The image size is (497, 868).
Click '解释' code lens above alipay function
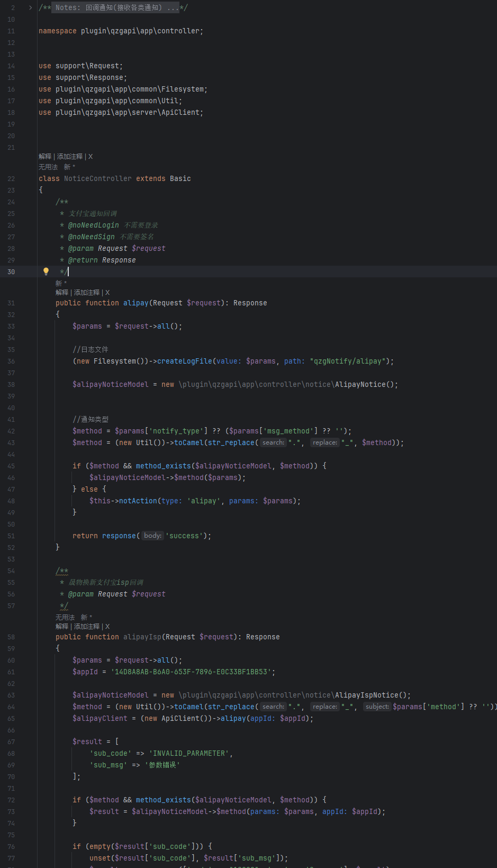click(x=62, y=293)
